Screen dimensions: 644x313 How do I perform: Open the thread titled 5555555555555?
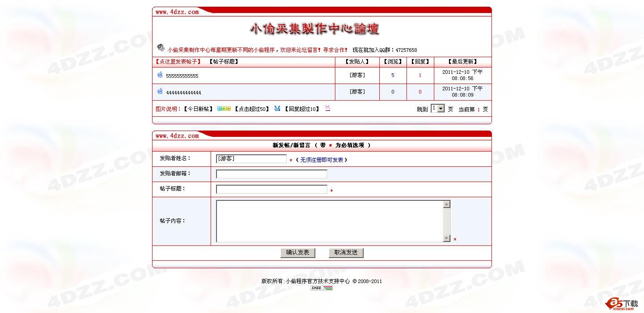[182, 76]
